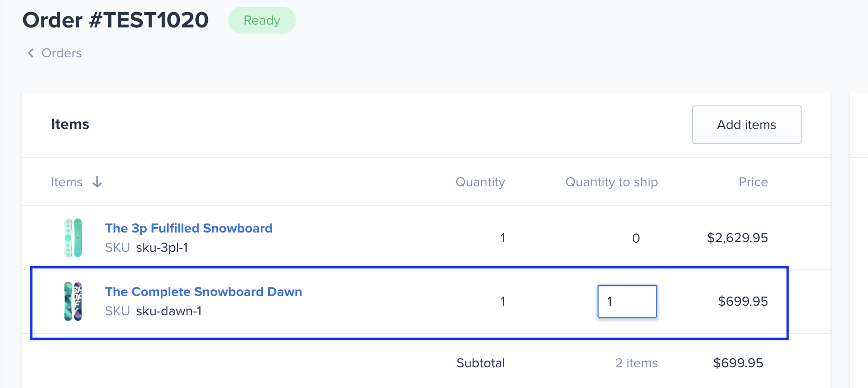Go back to Orders
The image size is (868, 388).
pos(62,53)
